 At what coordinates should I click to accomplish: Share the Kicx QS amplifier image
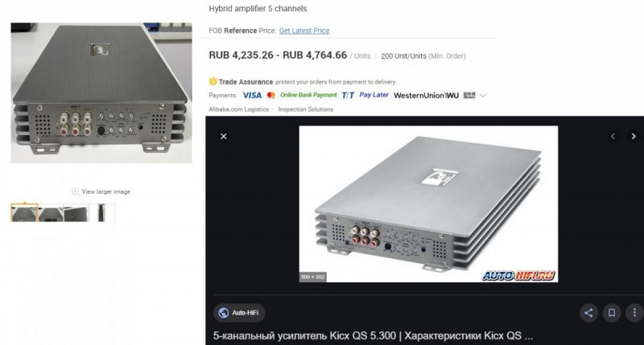click(588, 313)
